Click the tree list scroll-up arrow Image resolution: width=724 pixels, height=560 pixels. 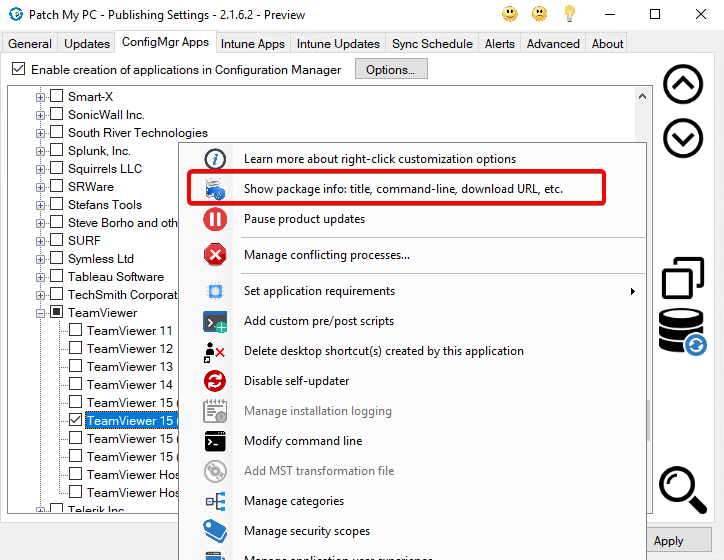(642, 96)
